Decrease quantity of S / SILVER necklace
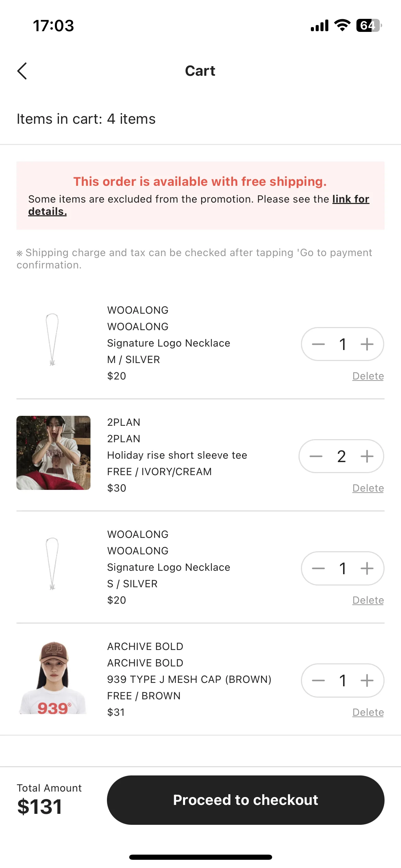 pos(318,568)
